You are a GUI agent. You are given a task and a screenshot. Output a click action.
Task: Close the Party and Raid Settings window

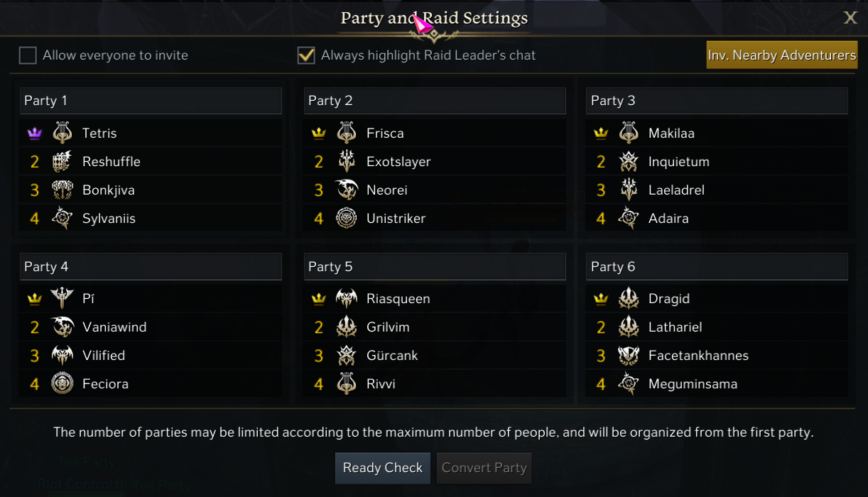click(x=850, y=18)
